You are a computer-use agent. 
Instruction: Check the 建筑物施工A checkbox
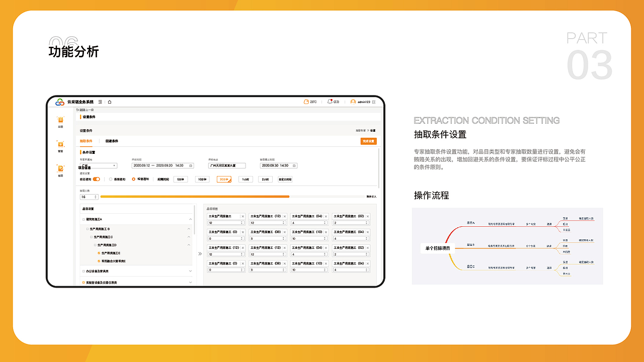tap(84, 219)
